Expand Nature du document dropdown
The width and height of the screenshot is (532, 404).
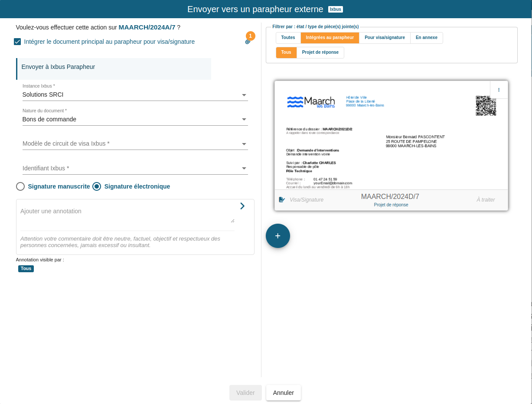(x=135, y=120)
